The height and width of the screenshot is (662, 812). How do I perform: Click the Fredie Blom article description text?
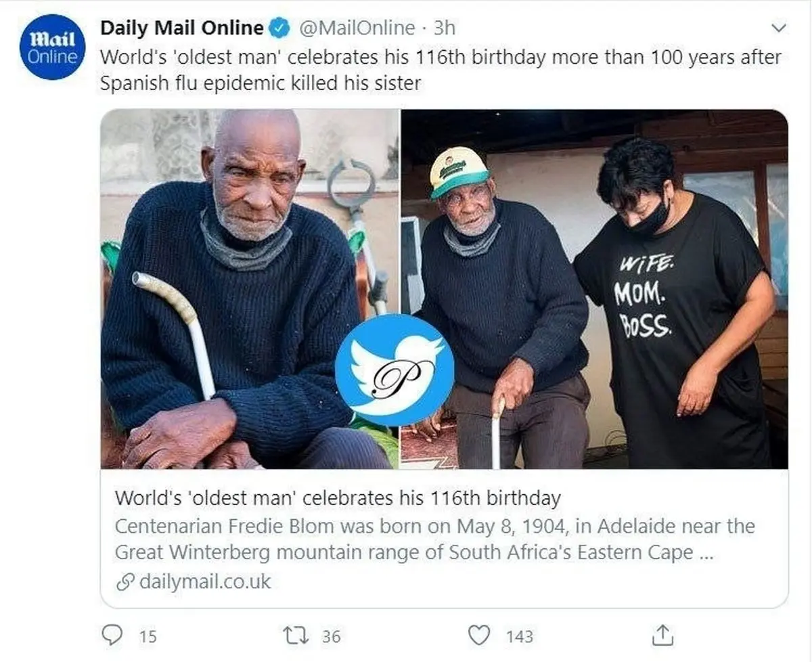(434, 539)
